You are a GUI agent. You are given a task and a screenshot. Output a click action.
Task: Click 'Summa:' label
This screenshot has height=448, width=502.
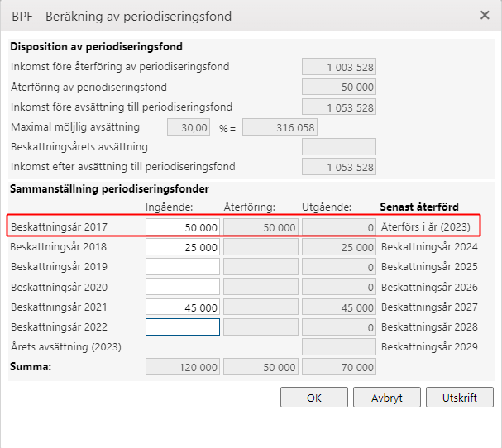click(31, 366)
